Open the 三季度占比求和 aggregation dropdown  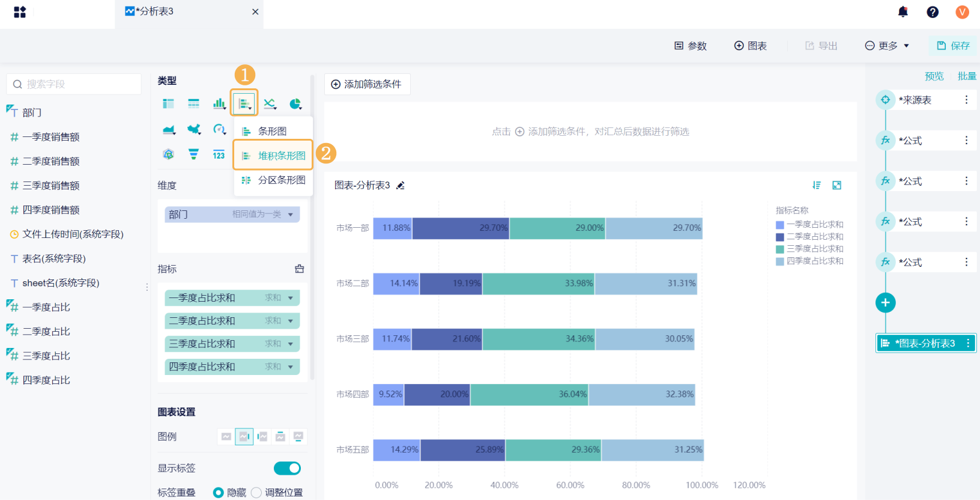click(291, 344)
